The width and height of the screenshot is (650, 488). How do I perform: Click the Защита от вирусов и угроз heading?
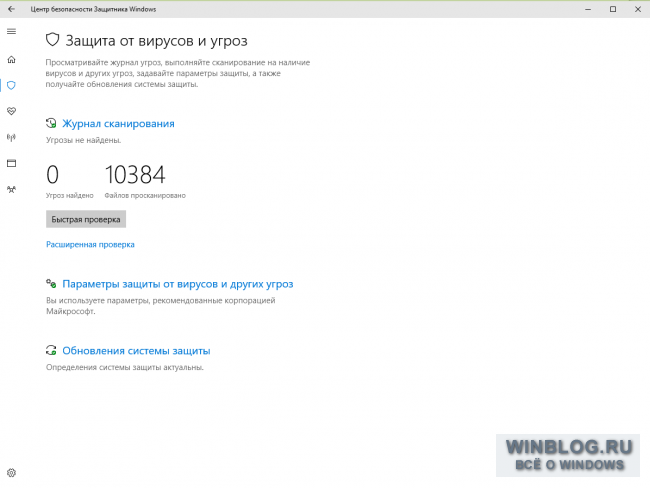(x=157, y=41)
